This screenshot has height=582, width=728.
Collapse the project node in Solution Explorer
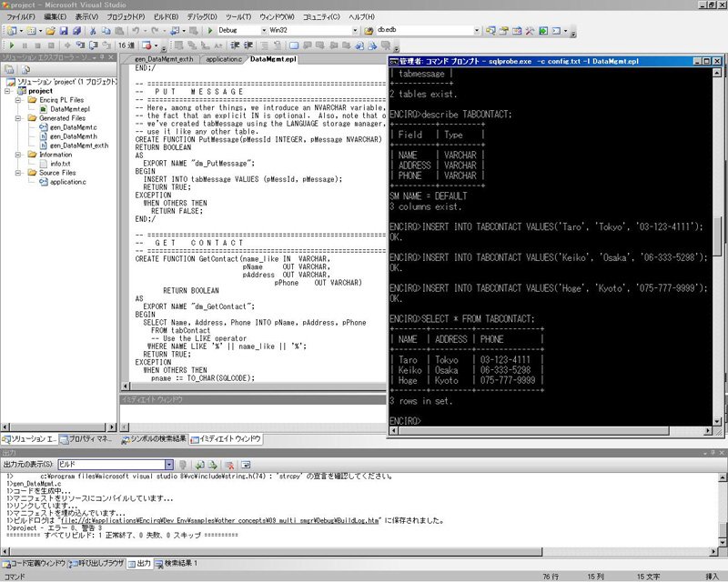coord(8,91)
